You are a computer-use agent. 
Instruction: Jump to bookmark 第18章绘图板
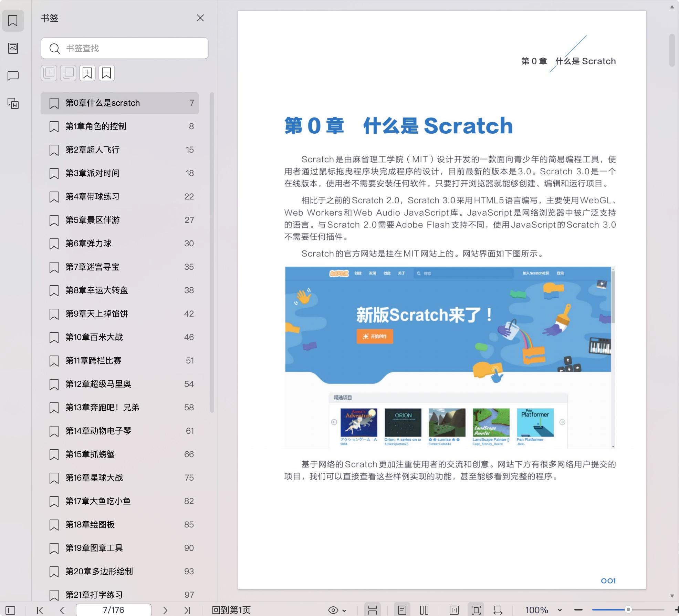(120, 525)
